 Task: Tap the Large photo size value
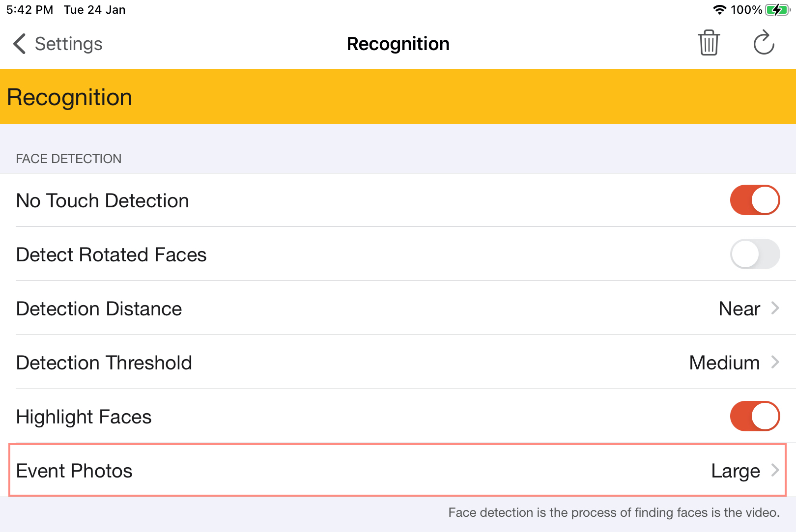click(x=736, y=471)
